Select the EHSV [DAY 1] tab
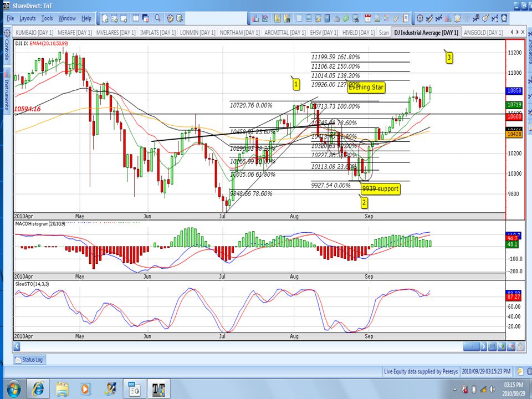532x399 pixels. (324, 33)
